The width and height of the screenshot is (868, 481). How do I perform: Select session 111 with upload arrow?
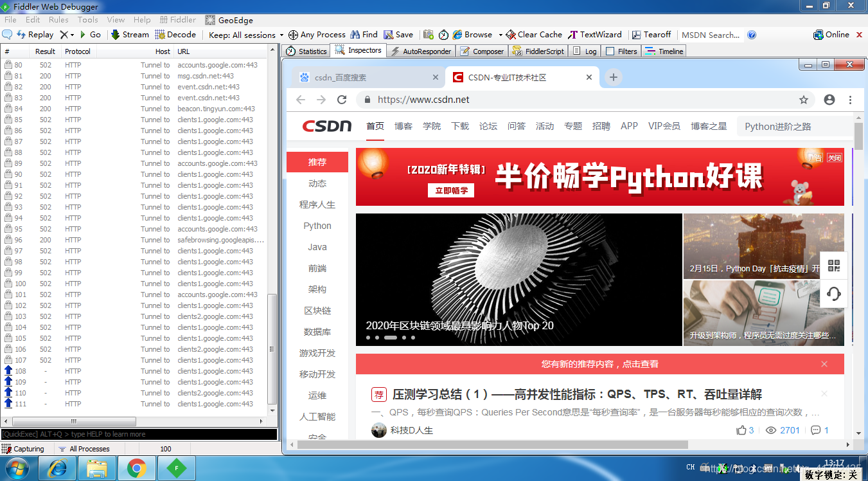click(x=134, y=404)
